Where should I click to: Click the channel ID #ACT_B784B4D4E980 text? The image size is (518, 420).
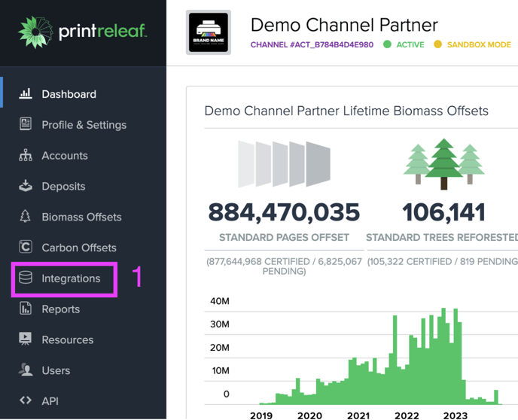tap(332, 44)
